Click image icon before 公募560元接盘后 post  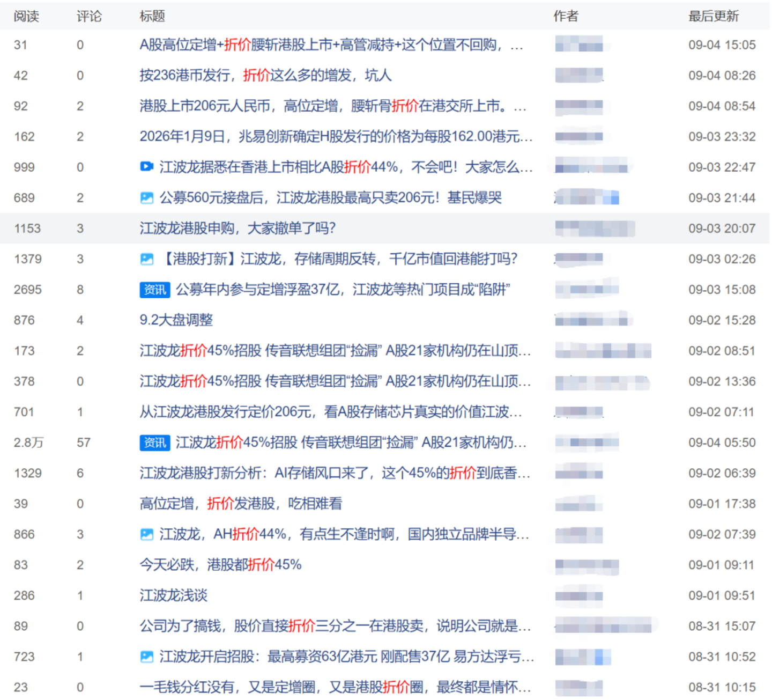point(146,198)
